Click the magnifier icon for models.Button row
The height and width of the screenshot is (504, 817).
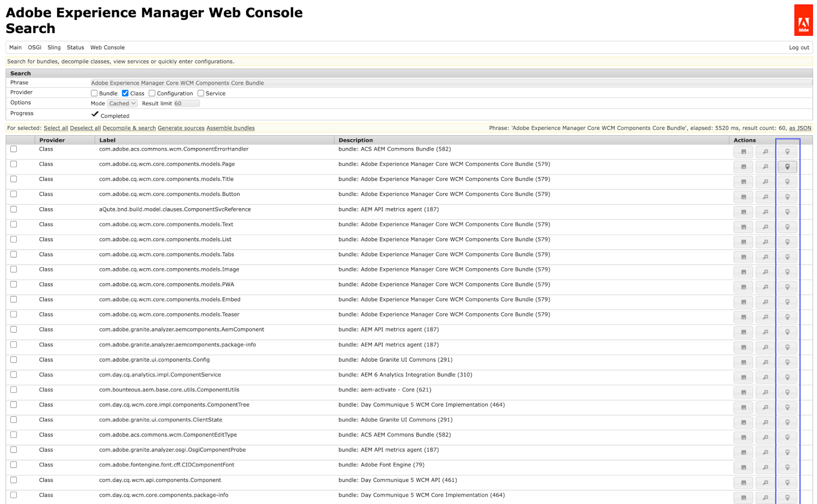coord(765,197)
